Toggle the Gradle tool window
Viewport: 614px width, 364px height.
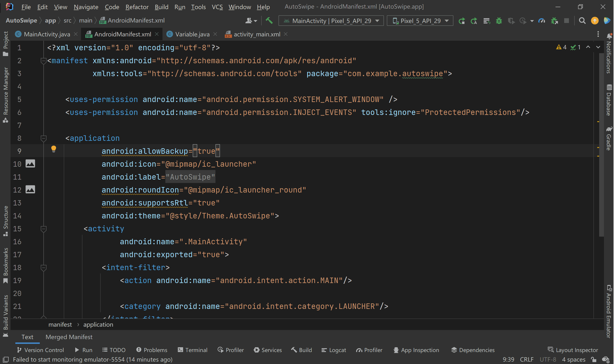(609, 139)
